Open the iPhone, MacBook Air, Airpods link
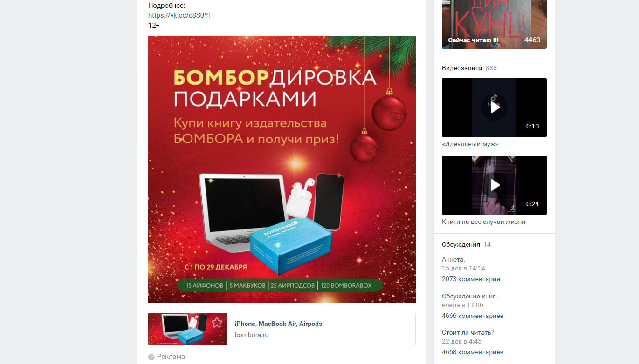Viewport: 639px width, 364px height. click(278, 324)
